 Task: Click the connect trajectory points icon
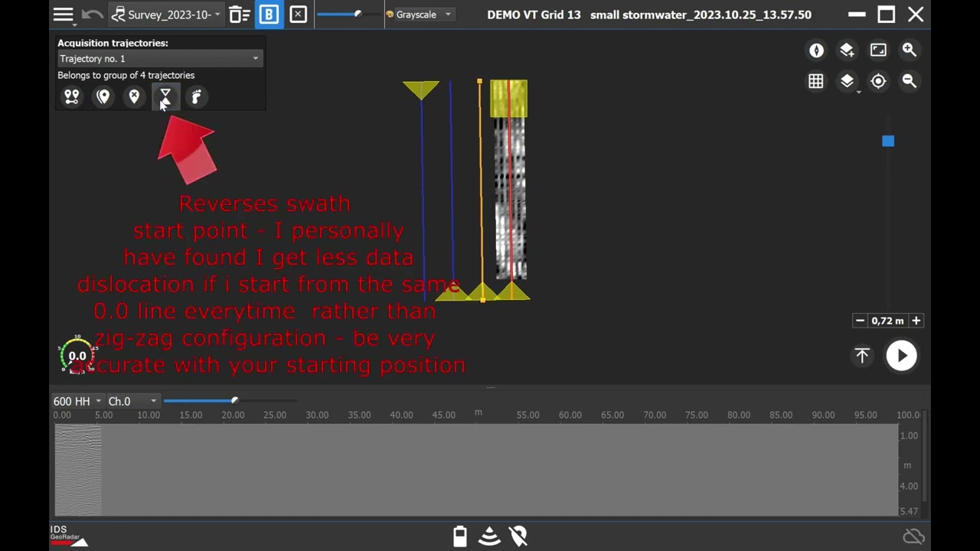click(x=72, y=96)
